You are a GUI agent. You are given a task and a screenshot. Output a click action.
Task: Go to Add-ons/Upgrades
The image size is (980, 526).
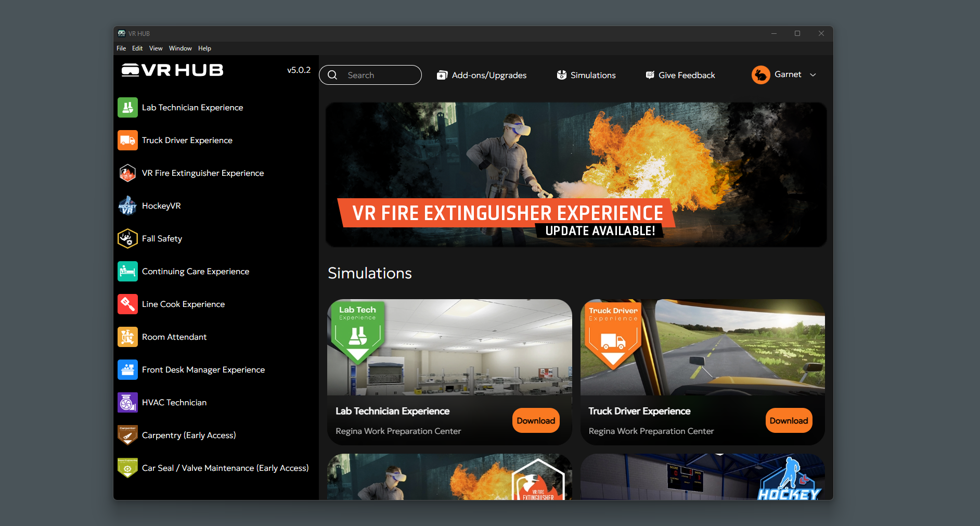coord(482,75)
